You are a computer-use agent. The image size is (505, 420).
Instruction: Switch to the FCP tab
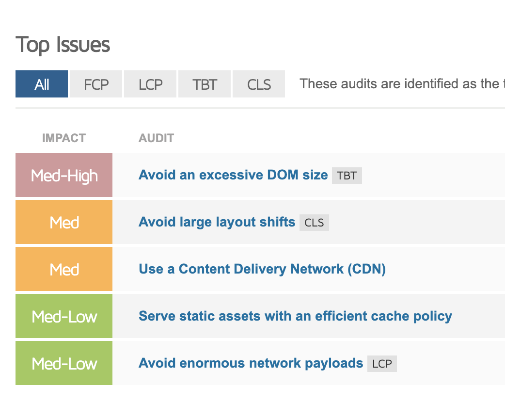(x=96, y=84)
